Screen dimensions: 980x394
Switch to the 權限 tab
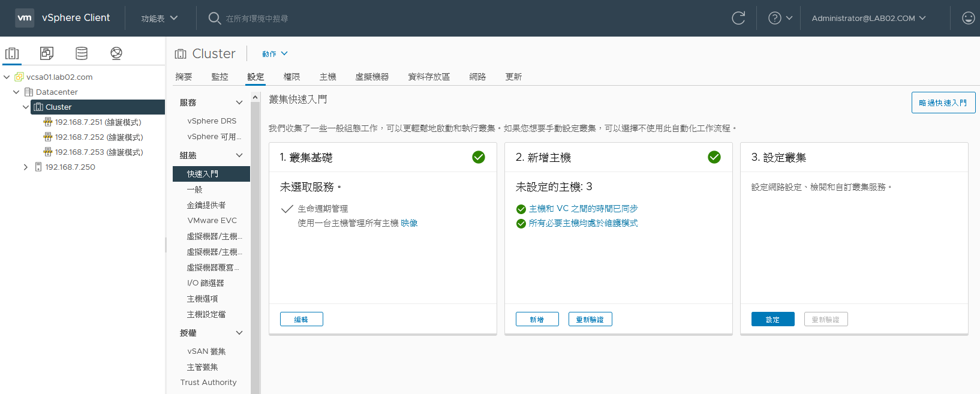tap(291, 77)
